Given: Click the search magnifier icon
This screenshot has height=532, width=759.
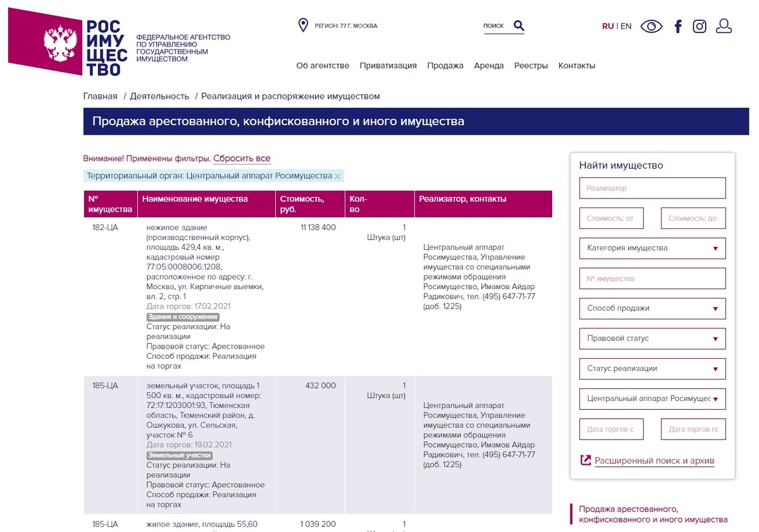Looking at the screenshot, I should coord(519,26).
